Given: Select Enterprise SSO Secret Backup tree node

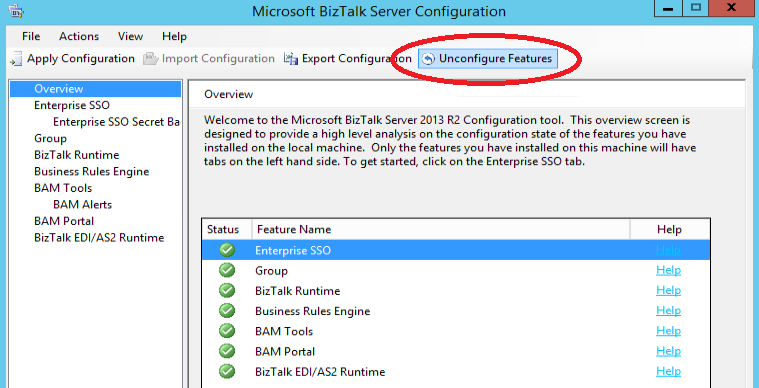Looking at the screenshot, I should click(117, 122).
